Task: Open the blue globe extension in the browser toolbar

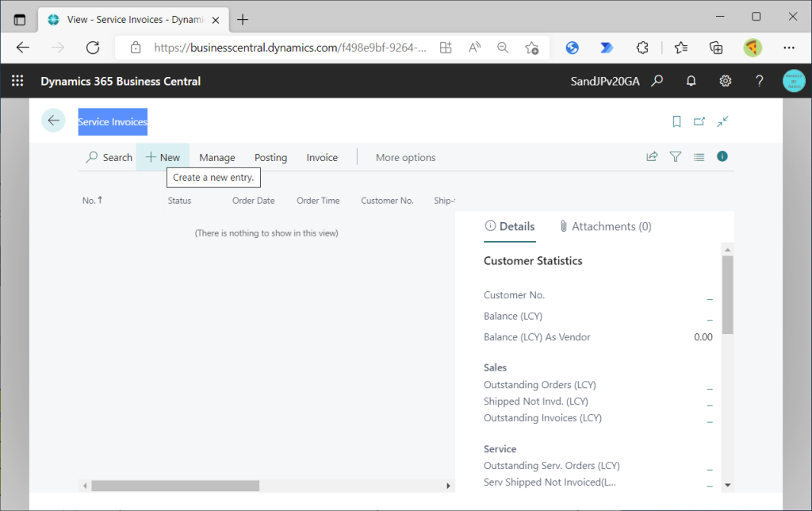Action: coord(573,48)
